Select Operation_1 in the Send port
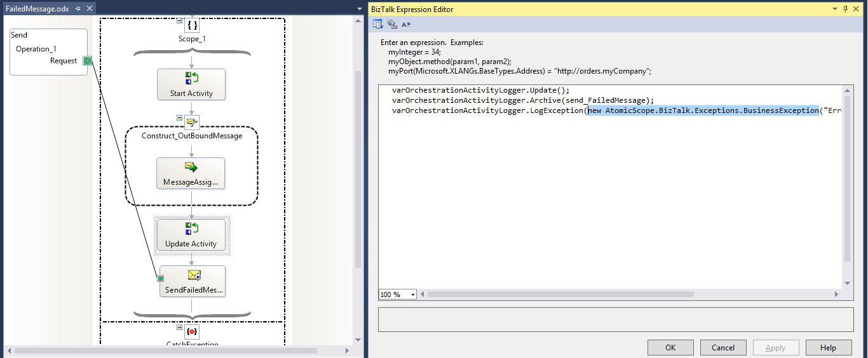The width and height of the screenshot is (868, 358). pyautogui.click(x=36, y=49)
